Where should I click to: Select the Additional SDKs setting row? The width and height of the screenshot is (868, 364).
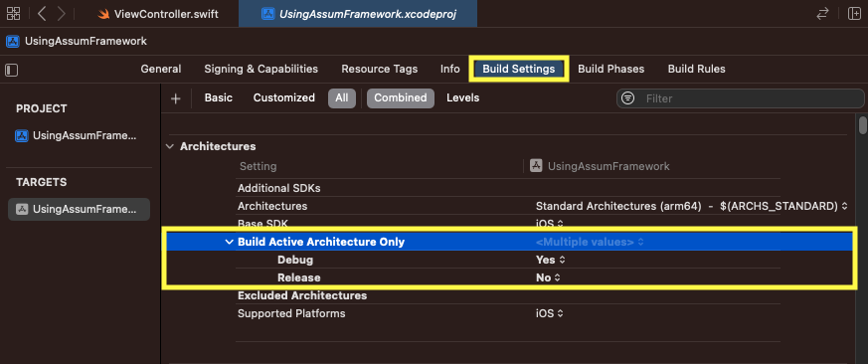(x=508, y=188)
